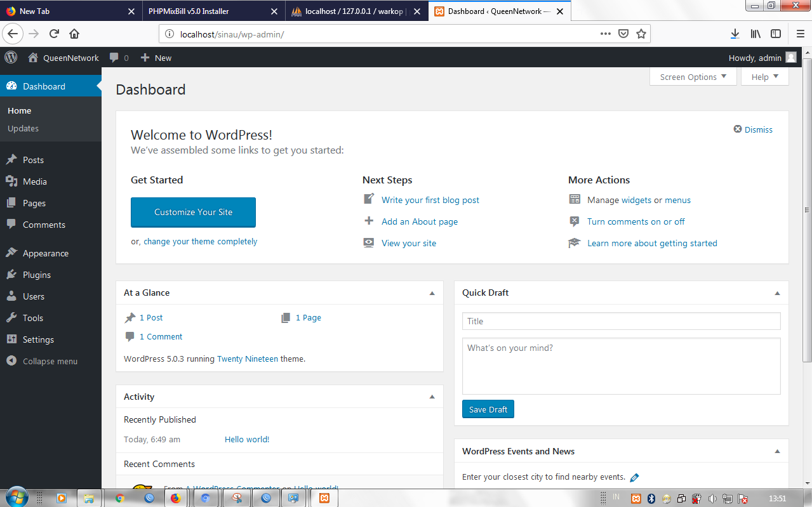The height and width of the screenshot is (507, 812).
Task: Open the Snipping Tool taskbar icon
Action: click(237, 498)
